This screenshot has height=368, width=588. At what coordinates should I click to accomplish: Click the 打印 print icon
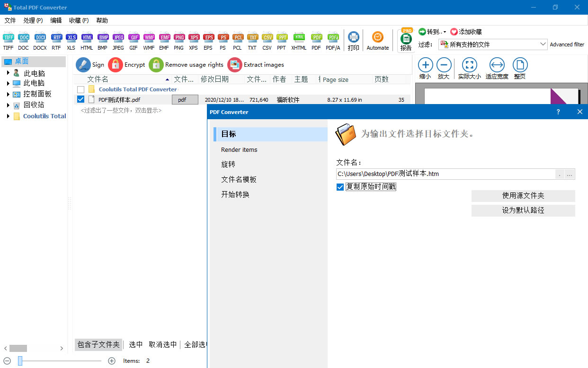pos(353,37)
